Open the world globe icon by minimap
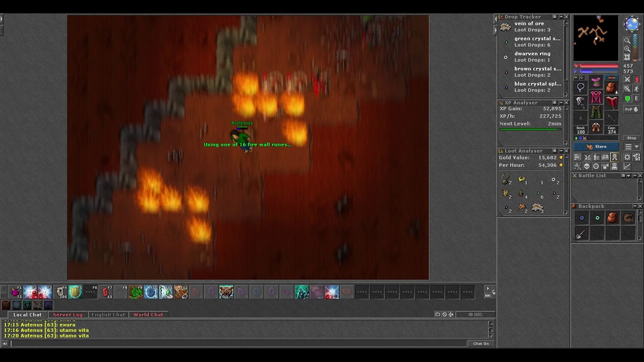Image resolution: width=644 pixels, height=362 pixels. click(x=631, y=24)
